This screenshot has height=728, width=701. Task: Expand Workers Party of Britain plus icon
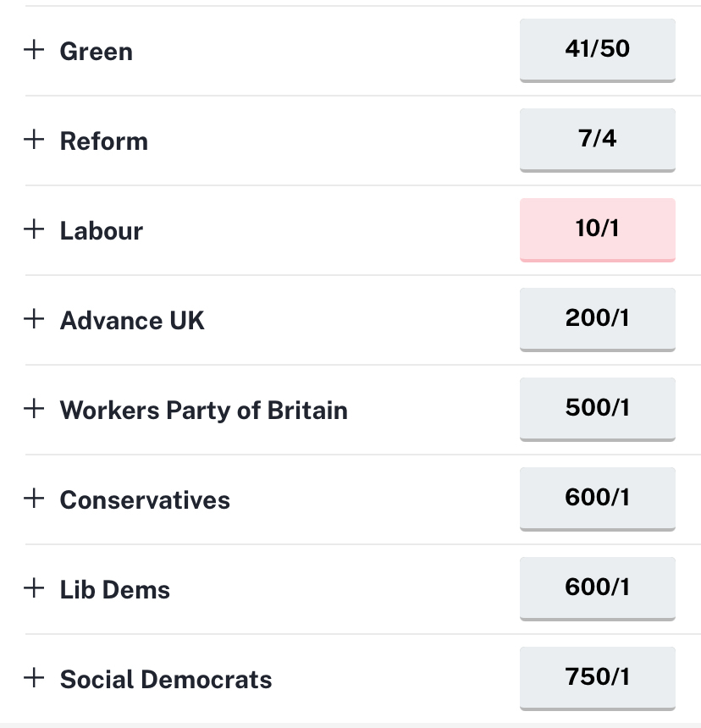click(x=34, y=408)
